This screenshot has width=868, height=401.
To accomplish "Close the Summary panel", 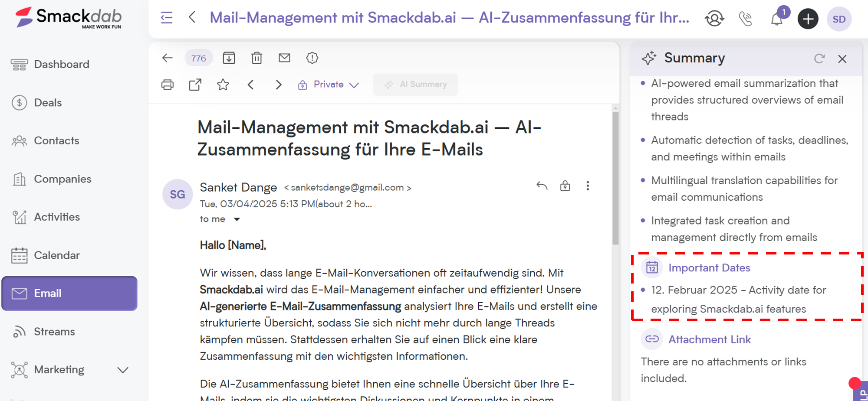I will 842,59.
